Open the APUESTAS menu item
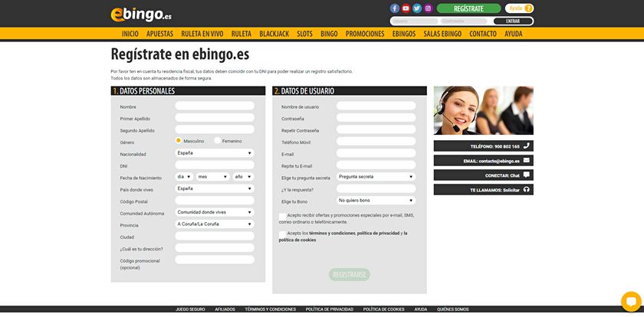This screenshot has width=644, height=317. (x=159, y=34)
